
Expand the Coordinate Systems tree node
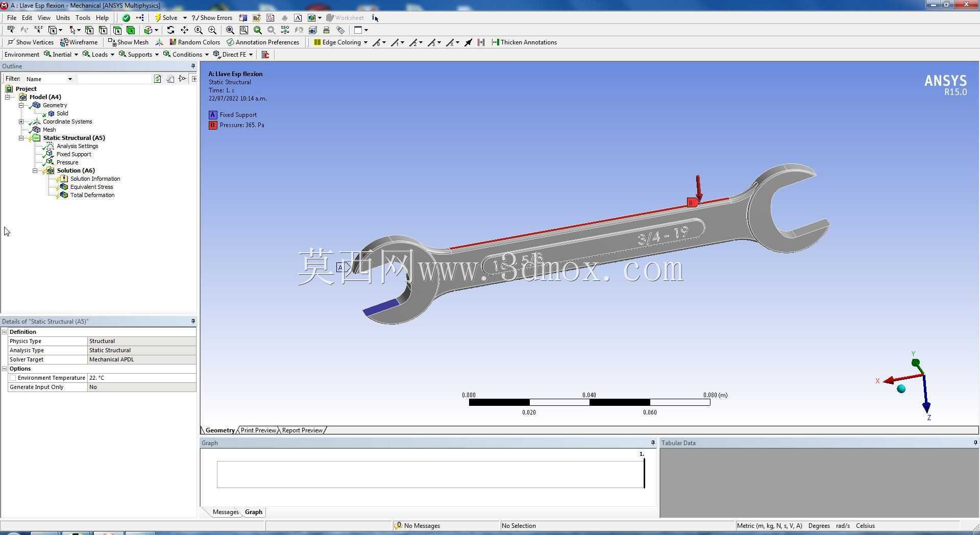[x=21, y=122]
